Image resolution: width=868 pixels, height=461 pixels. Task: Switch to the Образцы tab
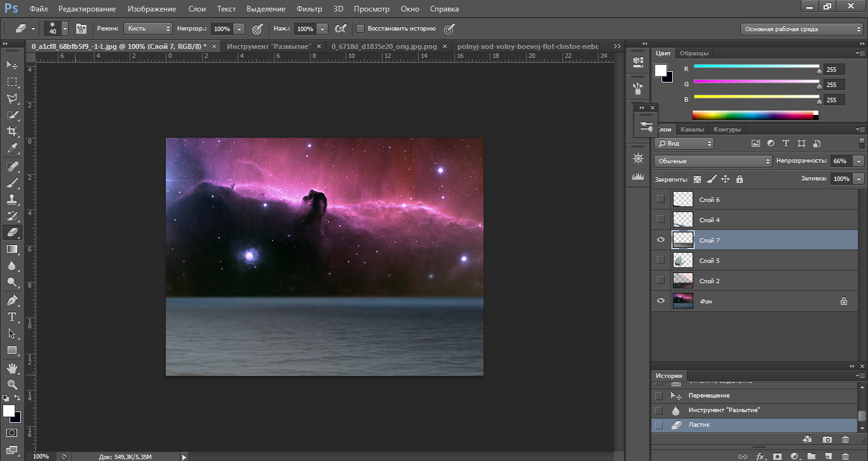click(694, 53)
